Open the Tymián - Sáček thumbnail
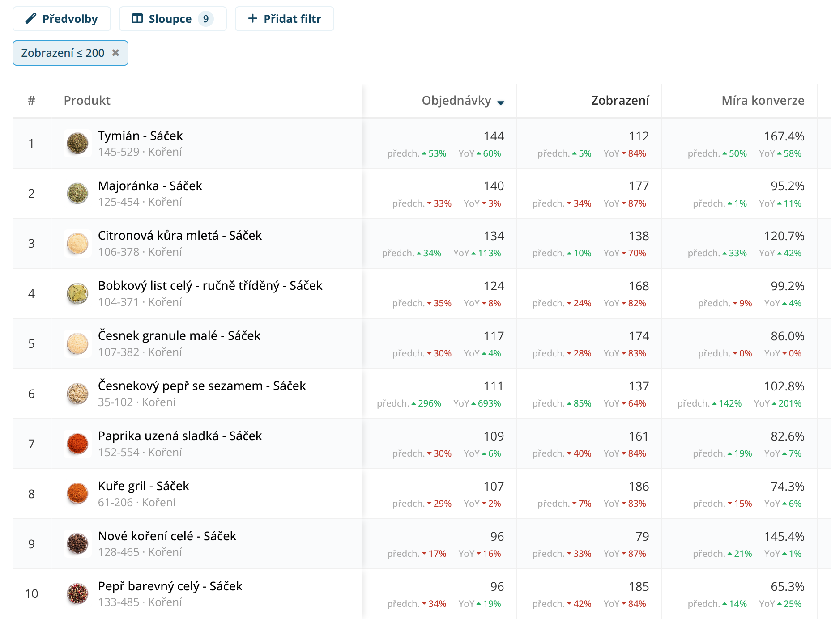This screenshot has height=644, width=831. 77,144
